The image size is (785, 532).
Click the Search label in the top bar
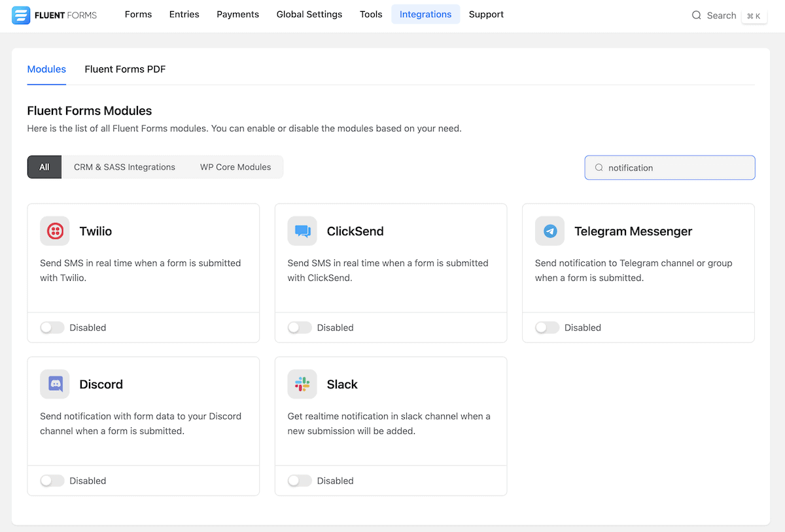click(722, 16)
